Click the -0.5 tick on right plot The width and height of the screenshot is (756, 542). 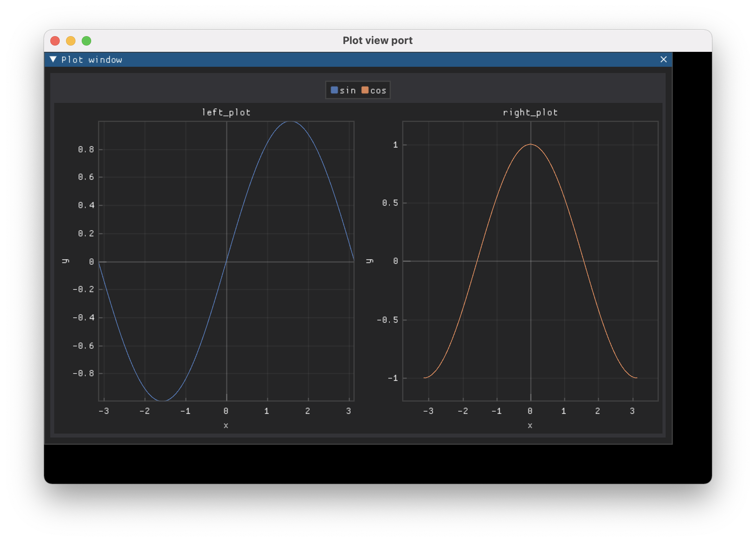[x=387, y=320]
